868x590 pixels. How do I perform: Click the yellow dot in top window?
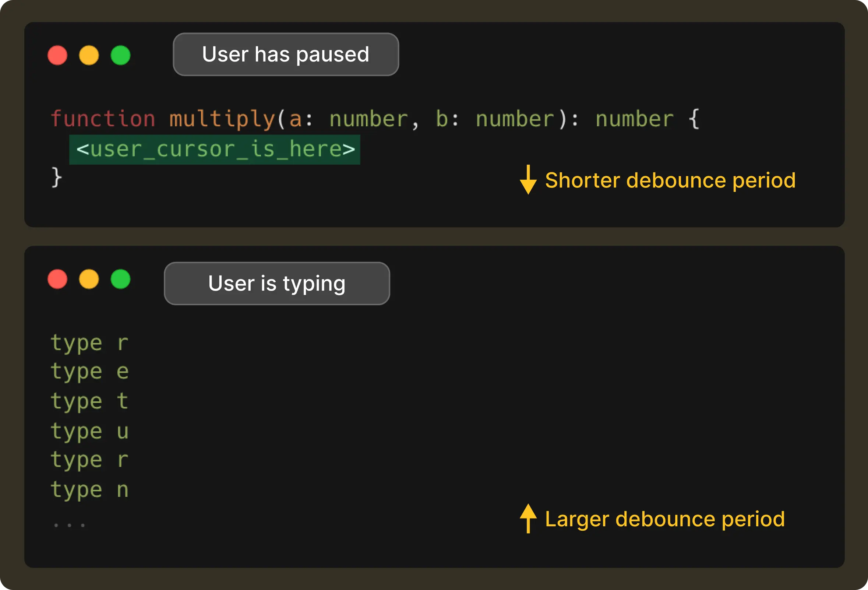89,55
